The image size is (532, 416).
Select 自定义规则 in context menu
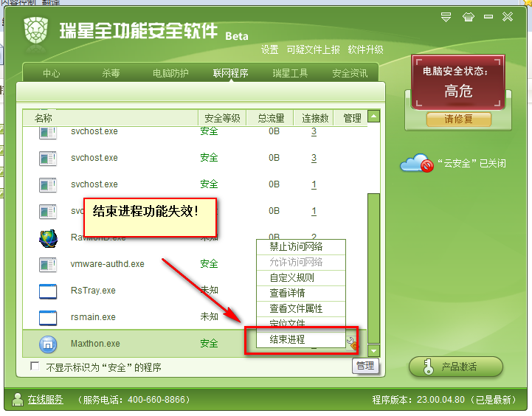[x=301, y=277]
